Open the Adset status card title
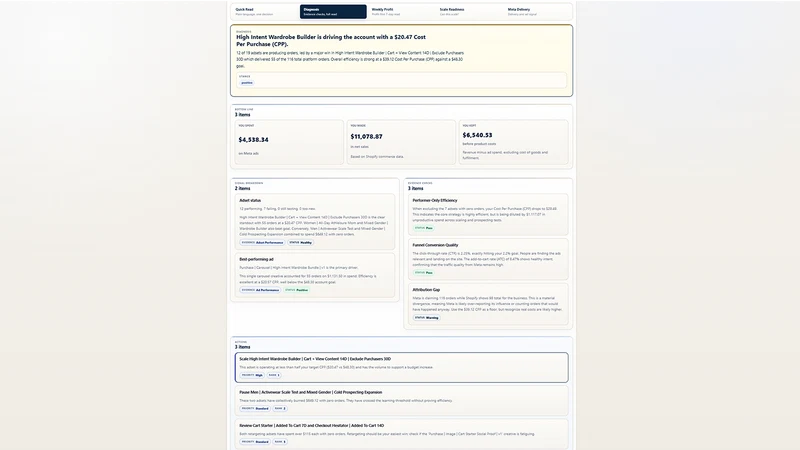 (x=250, y=201)
